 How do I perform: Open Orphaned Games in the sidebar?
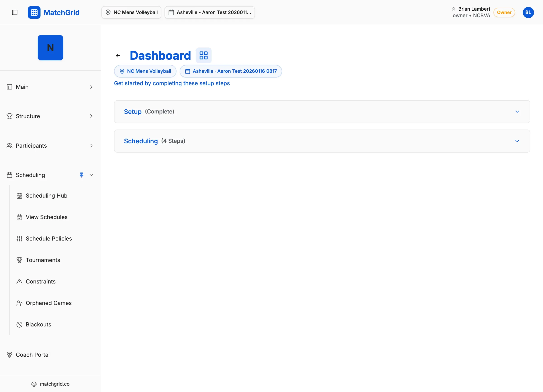[49, 303]
